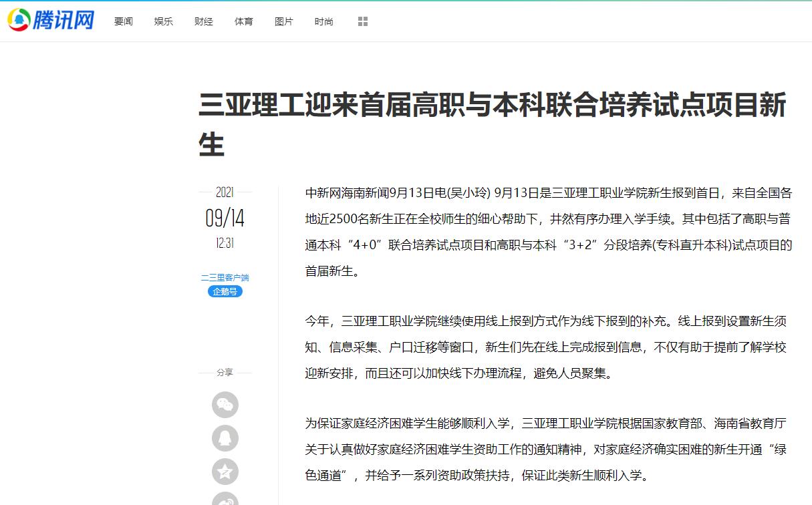812x505 pixels.
Task: Go to 娱乐 entertainment channel
Action: coord(164,21)
